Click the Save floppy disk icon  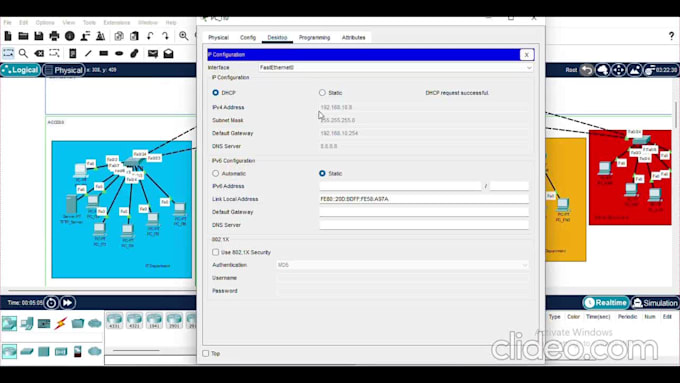click(39, 36)
